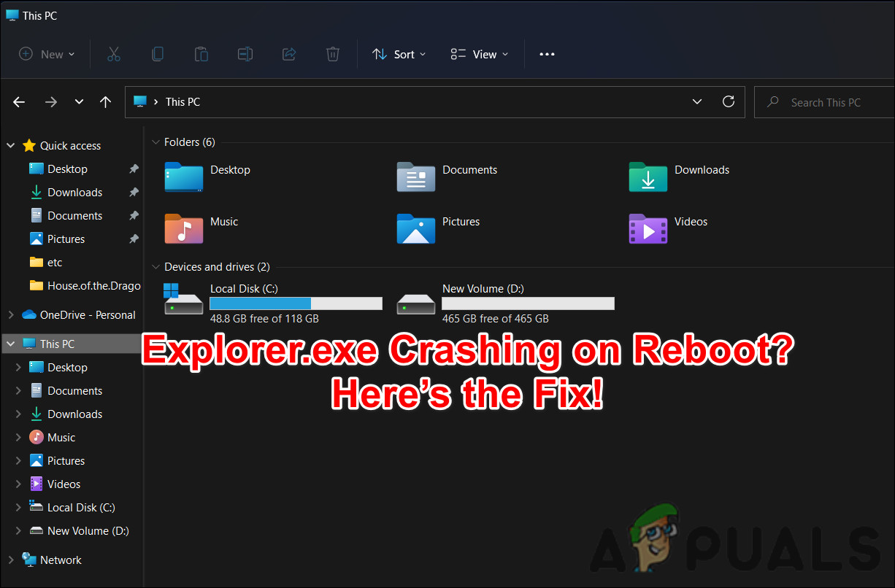Click the Rename icon on the toolbar
This screenshot has width=895, height=588.
[245, 54]
